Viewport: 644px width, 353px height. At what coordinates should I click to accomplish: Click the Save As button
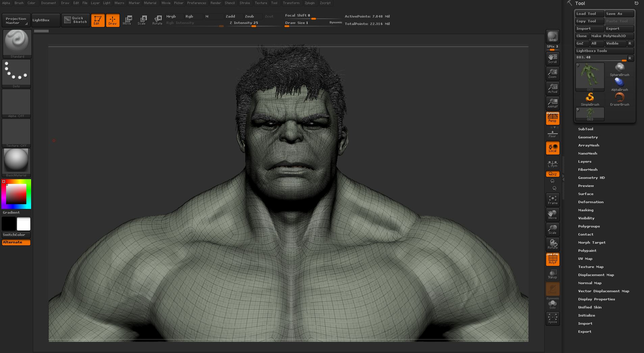pyautogui.click(x=619, y=14)
